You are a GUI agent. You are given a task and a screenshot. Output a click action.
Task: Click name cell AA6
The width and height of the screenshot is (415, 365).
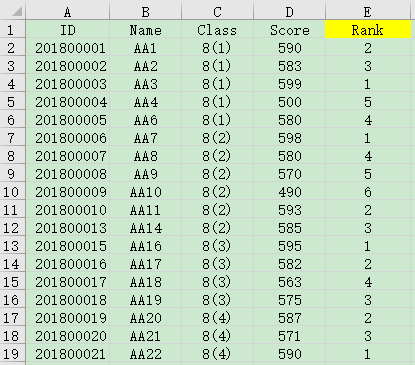(x=146, y=120)
